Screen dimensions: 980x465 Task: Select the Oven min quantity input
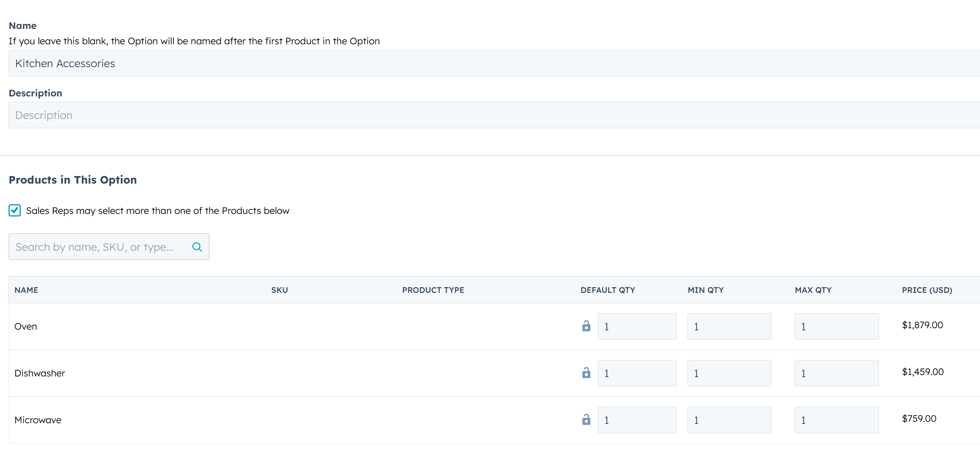(729, 326)
